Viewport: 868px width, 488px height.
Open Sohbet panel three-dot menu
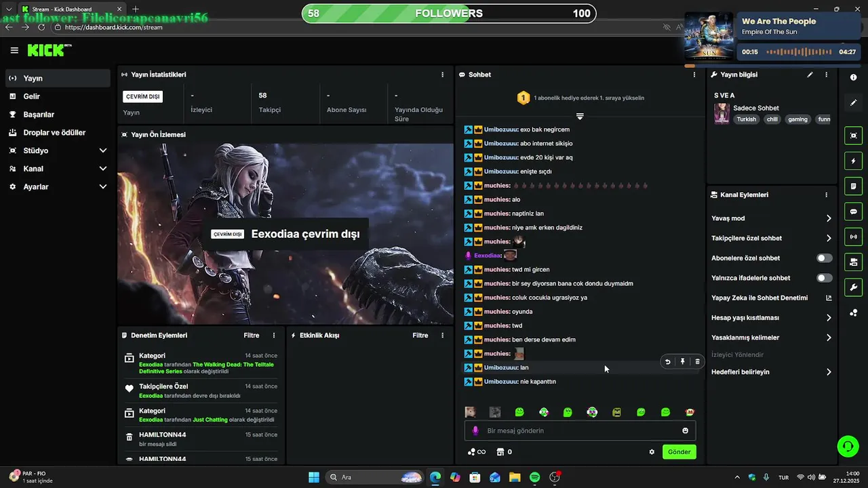(694, 75)
